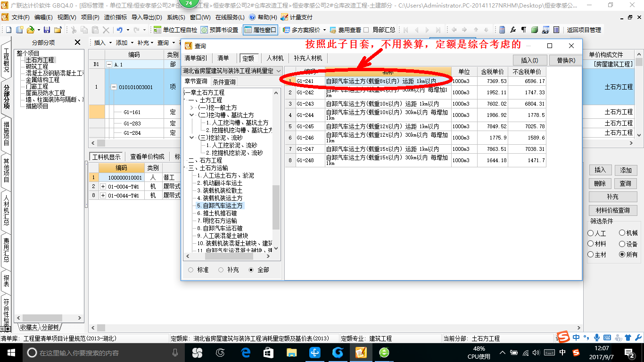
Task: Toggle the 属性窗口 property window
Action: pos(260,30)
